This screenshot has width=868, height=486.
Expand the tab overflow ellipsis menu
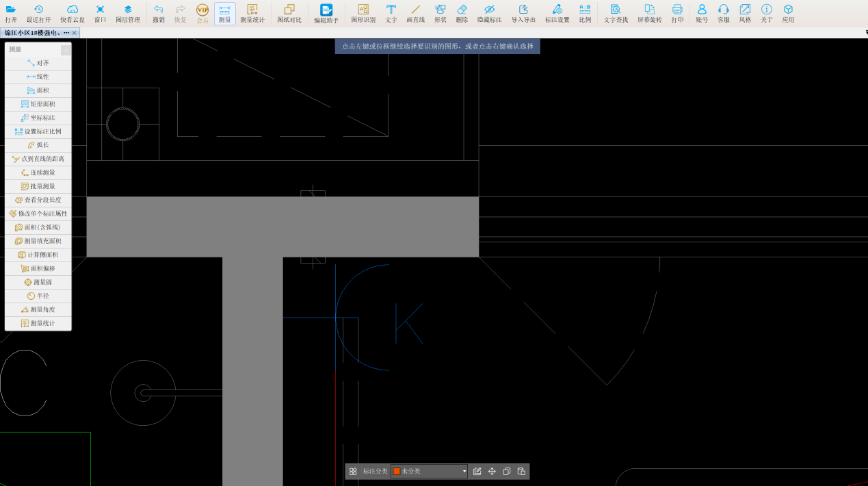pos(66,33)
